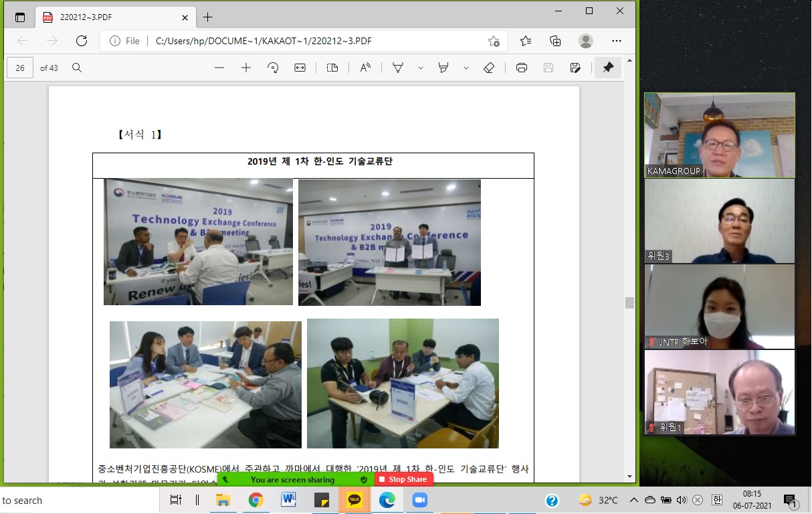
Task: Open Collections panel
Action: point(555,41)
